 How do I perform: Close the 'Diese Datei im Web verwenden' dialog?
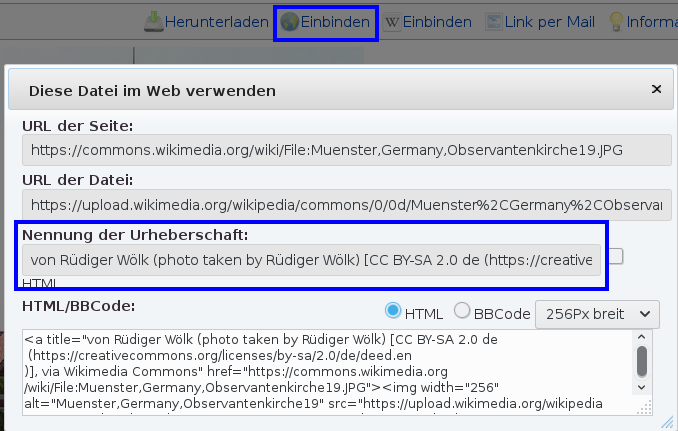(656, 89)
